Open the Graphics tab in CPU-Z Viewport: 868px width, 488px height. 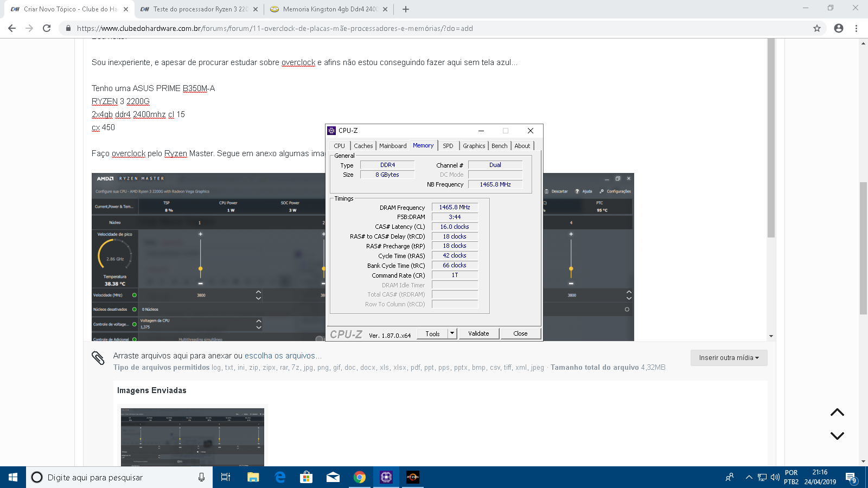click(474, 146)
